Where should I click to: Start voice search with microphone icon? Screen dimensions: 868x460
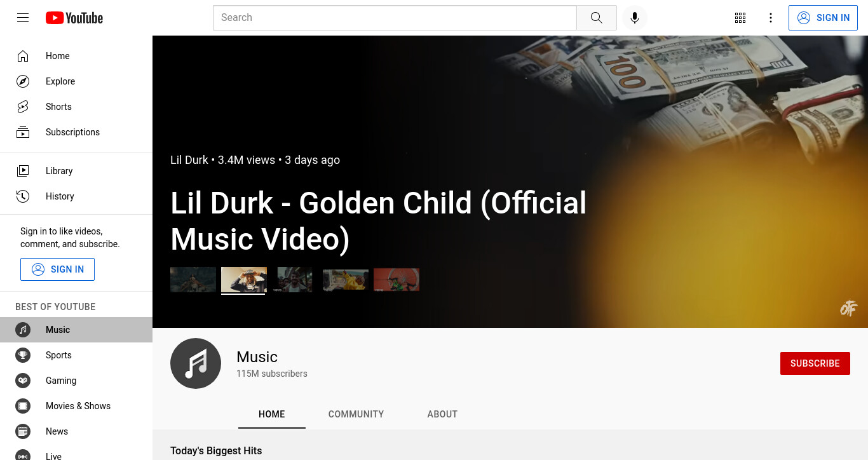click(x=634, y=18)
